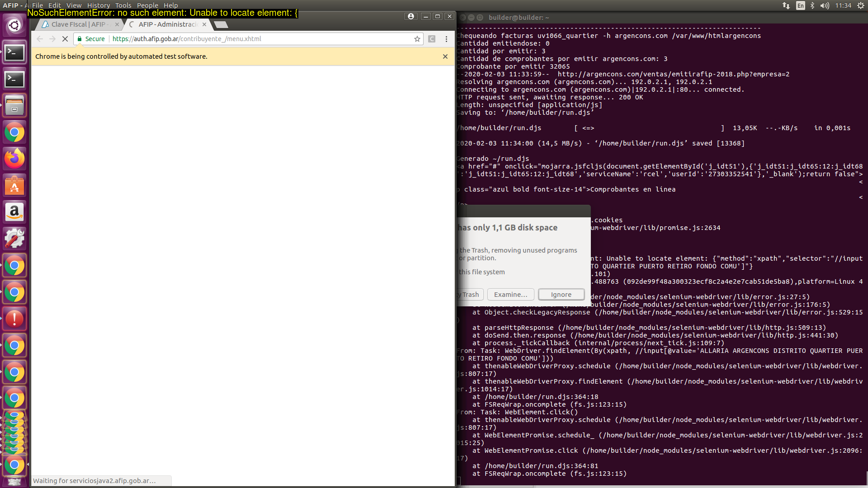Click the Trash button in the disk space dialog
The image size is (868, 488).
(x=470, y=295)
